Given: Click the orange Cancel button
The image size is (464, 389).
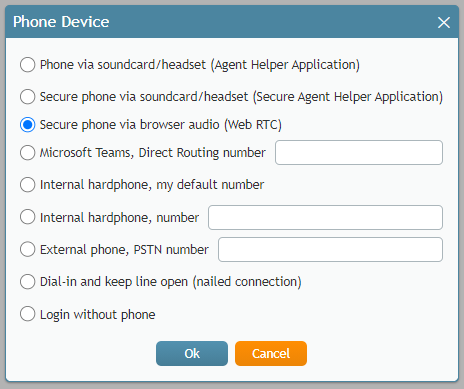Looking at the screenshot, I should click(271, 353).
